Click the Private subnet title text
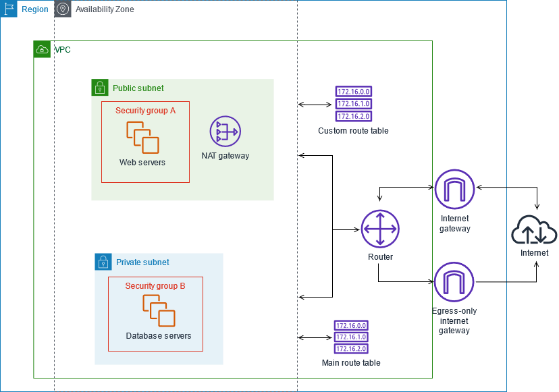 click(142, 262)
